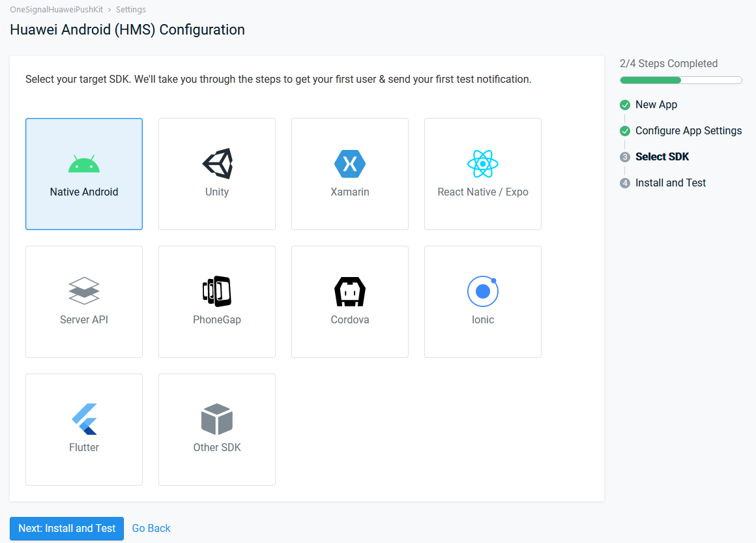
Task: Open the Settings breadcrumb link
Action: pyautogui.click(x=130, y=10)
